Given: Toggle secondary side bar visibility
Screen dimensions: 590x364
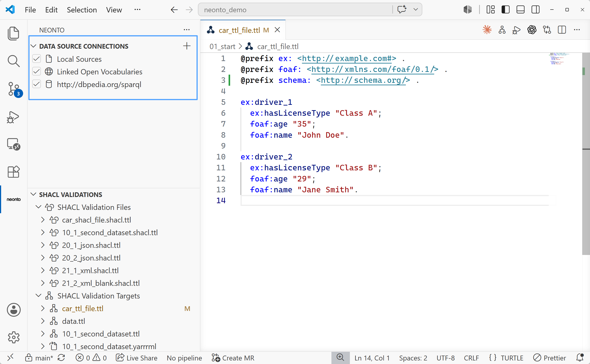Looking at the screenshot, I should (x=536, y=10).
